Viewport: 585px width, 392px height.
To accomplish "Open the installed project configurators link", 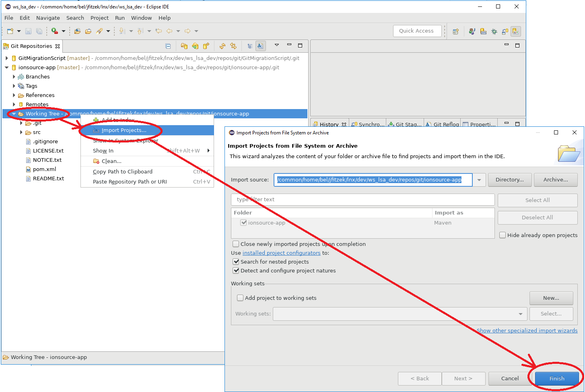I will 282,253.
